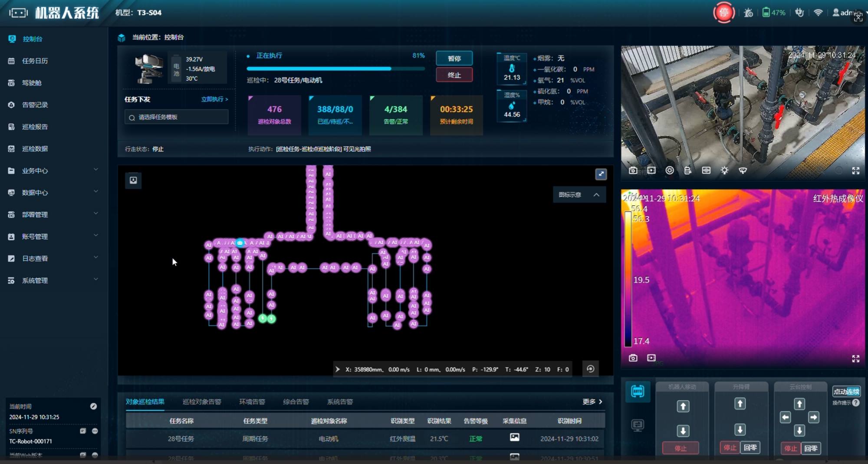
Task: Click the 暂停 button to pause task
Action: tap(454, 59)
